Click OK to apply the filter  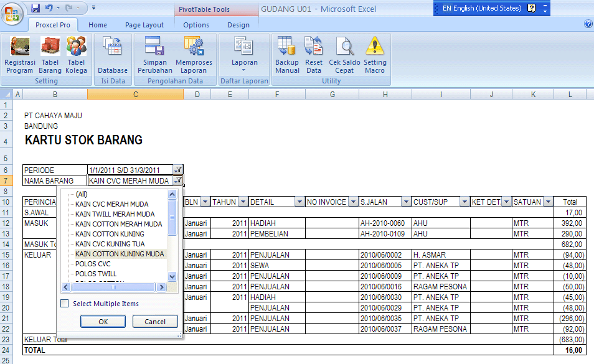(x=103, y=321)
